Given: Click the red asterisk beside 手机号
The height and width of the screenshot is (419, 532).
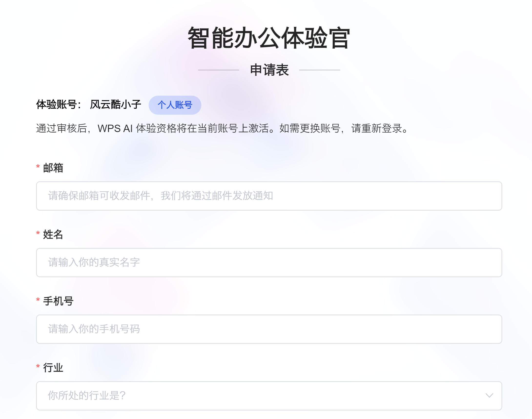Looking at the screenshot, I should coord(38,300).
